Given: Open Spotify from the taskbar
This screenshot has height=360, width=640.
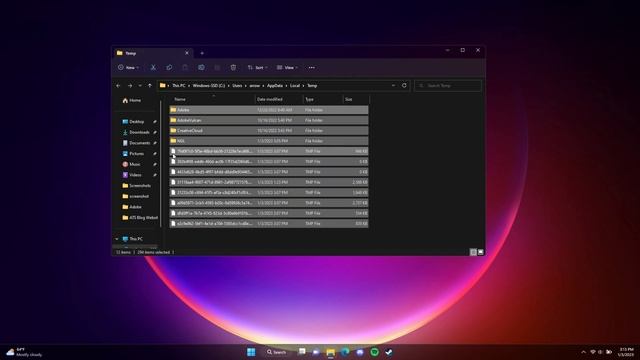Looking at the screenshot, I should coord(374,352).
